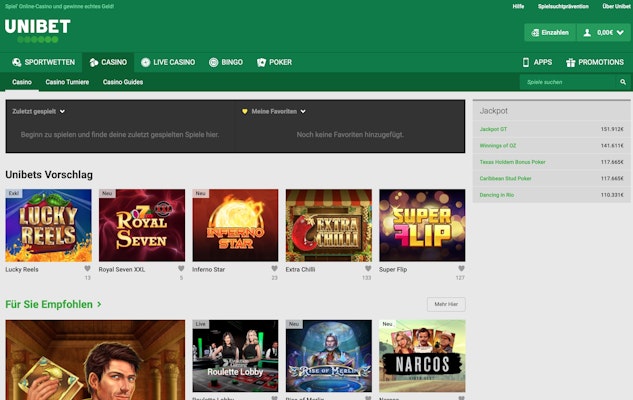Screen dimensions: 633x400
Task: Click the Einzahlen deposit button
Action: coord(550,33)
